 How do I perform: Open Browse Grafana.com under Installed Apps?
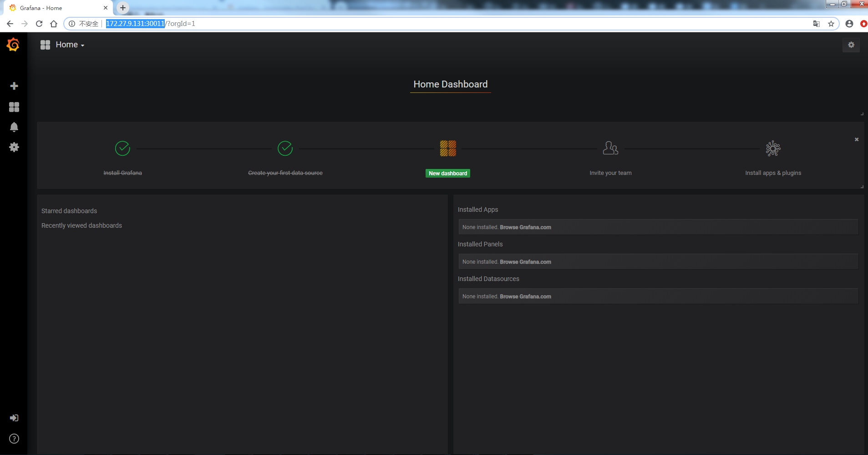(525, 227)
